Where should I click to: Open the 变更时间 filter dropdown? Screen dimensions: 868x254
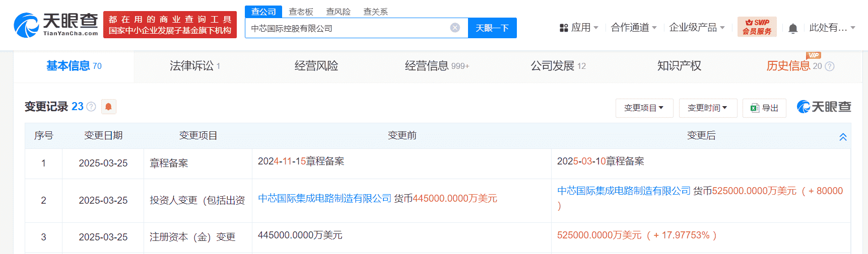pos(707,108)
